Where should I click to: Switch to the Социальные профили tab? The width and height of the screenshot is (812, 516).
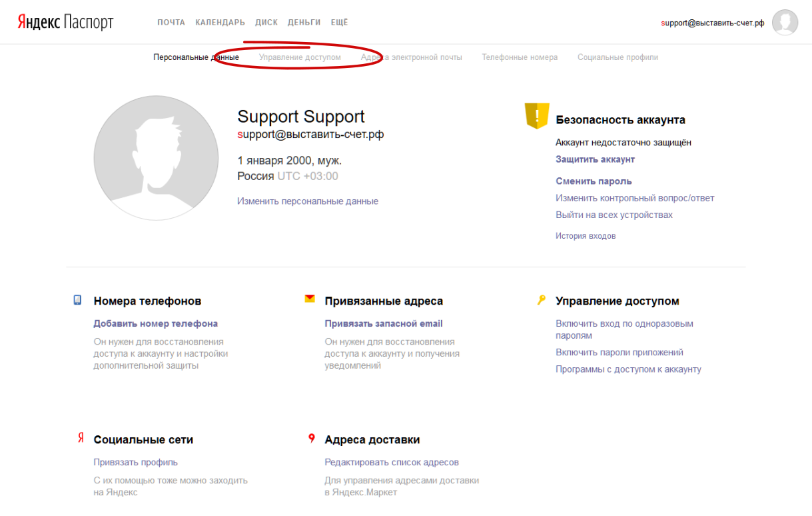(618, 57)
